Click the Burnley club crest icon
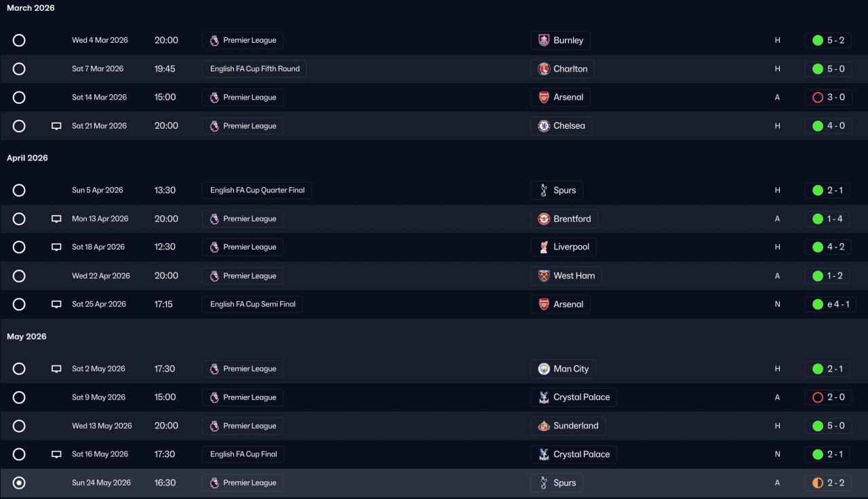 pyautogui.click(x=544, y=41)
